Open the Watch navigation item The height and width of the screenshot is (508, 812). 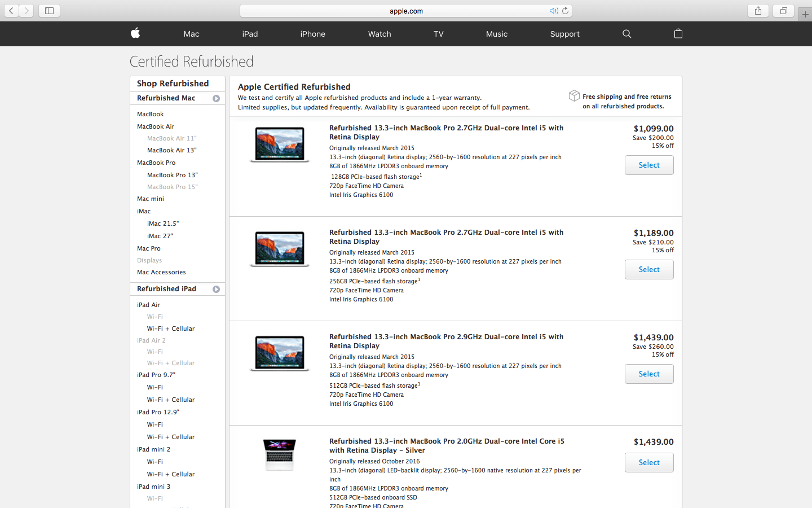point(379,34)
